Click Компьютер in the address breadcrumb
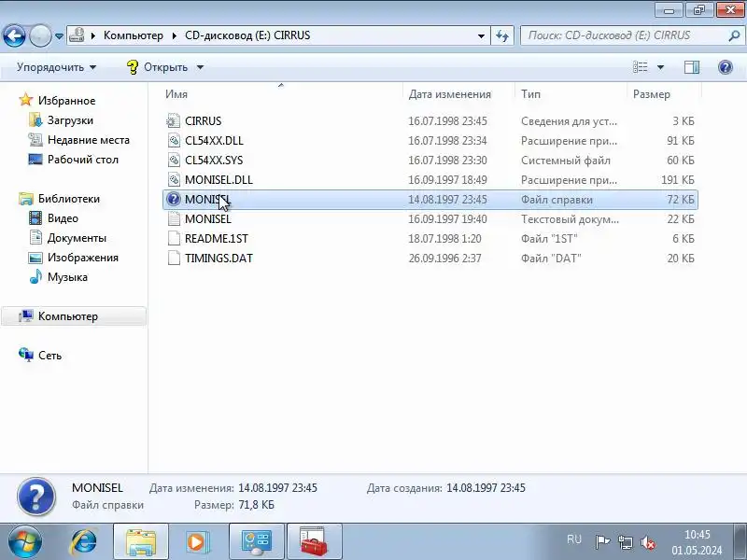747x560 pixels. coord(133,35)
